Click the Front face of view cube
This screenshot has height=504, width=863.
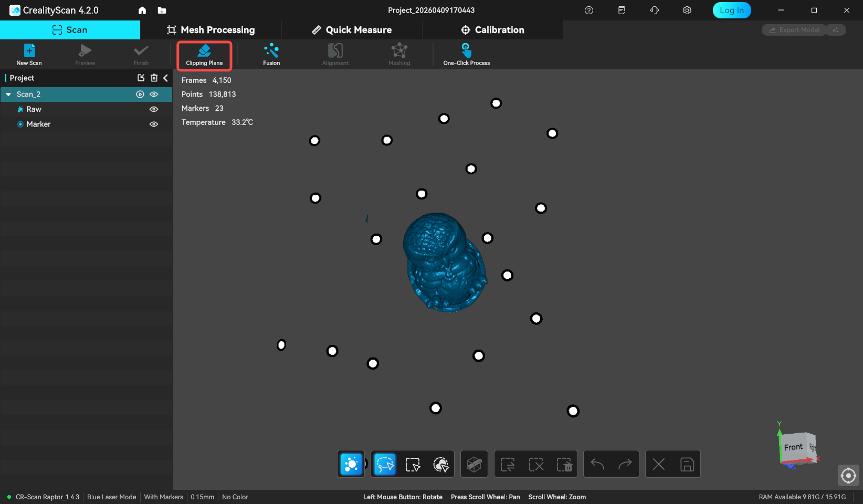coord(793,447)
